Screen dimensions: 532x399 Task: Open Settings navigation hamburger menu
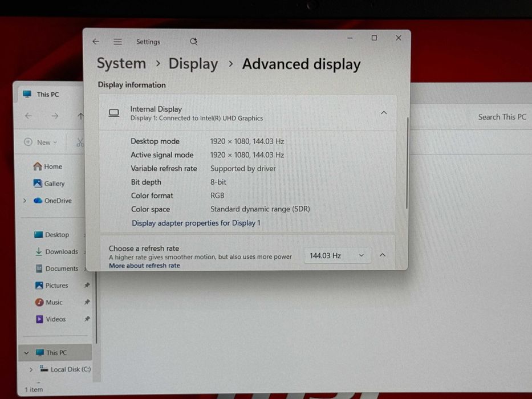[x=117, y=42]
